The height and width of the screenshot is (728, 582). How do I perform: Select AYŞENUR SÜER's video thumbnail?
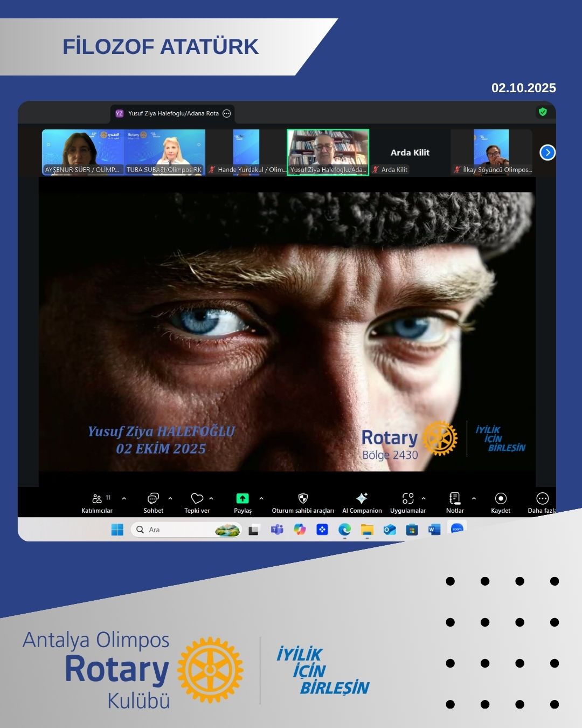point(82,152)
